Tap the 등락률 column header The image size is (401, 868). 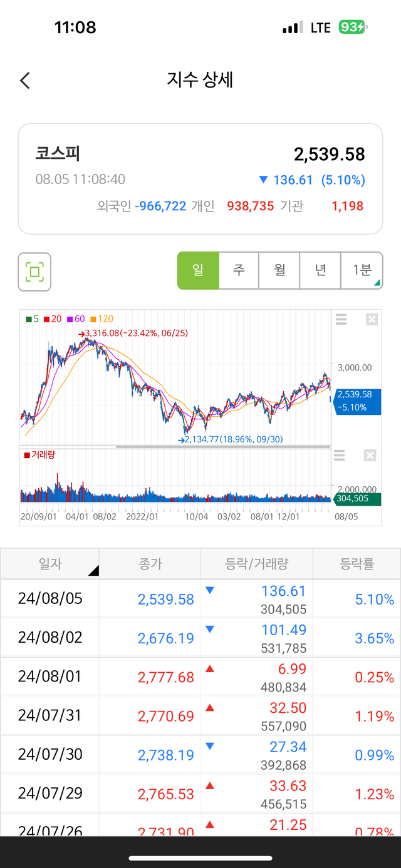pos(357,564)
